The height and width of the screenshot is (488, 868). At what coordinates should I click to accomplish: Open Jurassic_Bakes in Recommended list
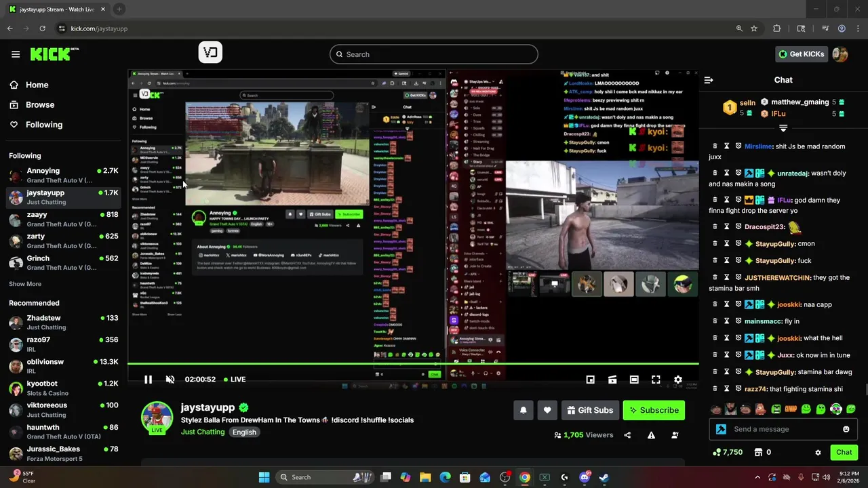63,454
